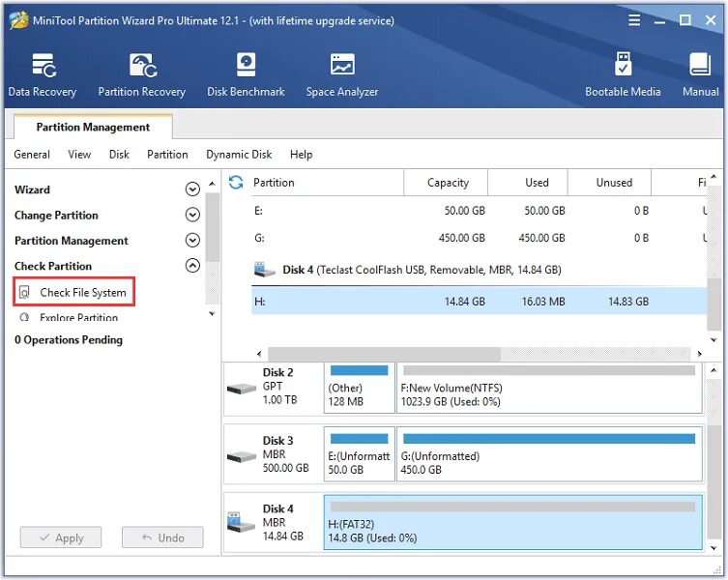The image size is (728, 580).
Task: Open the Manual from the toolbar
Action: pyautogui.click(x=700, y=74)
